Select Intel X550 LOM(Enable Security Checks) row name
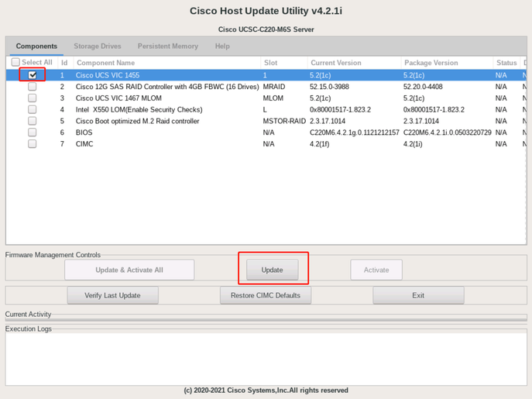The width and height of the screenshot is (532, 399). (x=139, y=110)
